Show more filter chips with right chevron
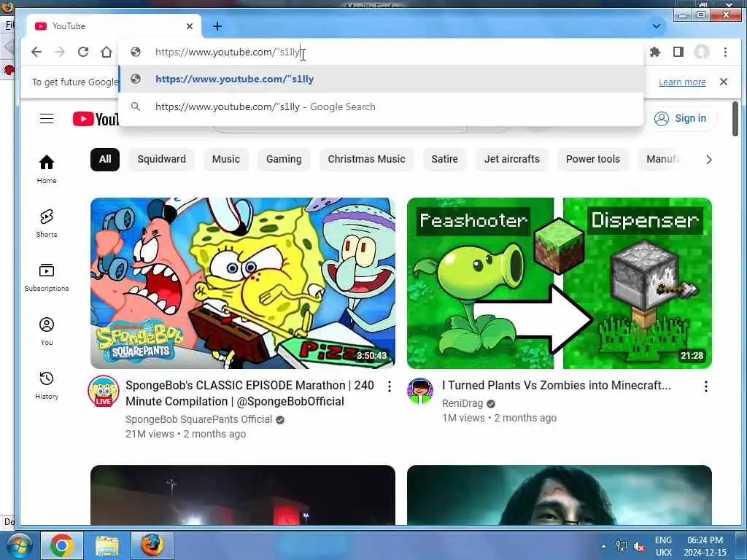This screenshot has width=747, height=560. click(x=708, y=160)
